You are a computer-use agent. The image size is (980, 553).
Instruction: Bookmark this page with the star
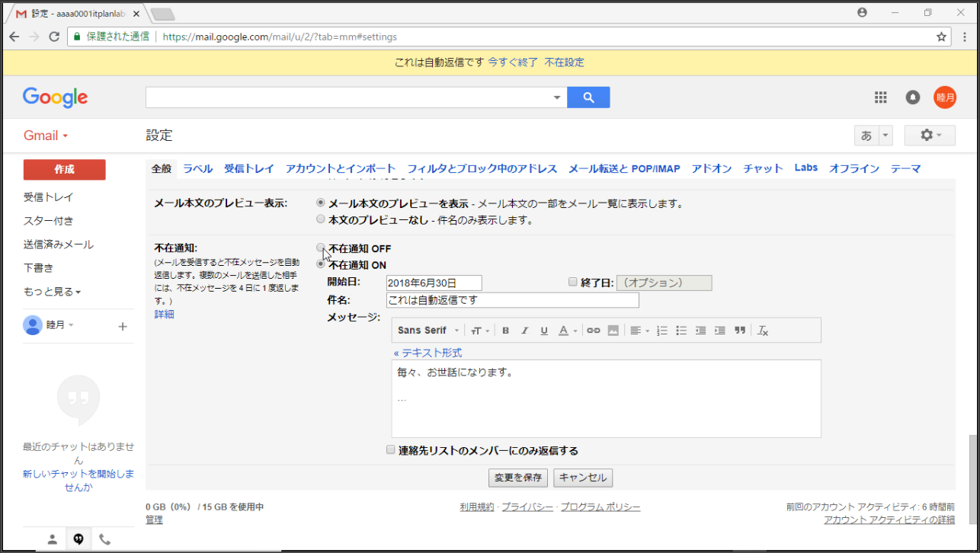tap(941, 37)
